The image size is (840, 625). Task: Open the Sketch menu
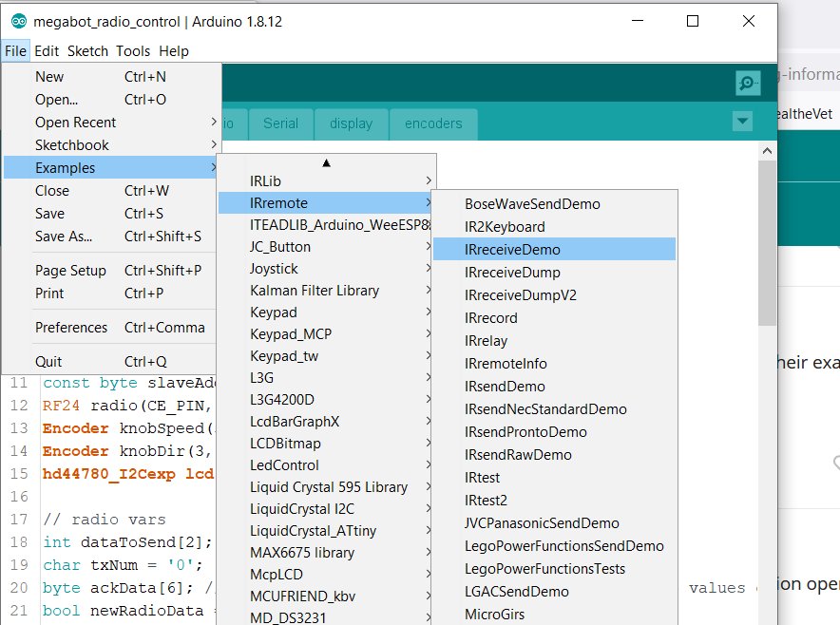coord(87,51)
